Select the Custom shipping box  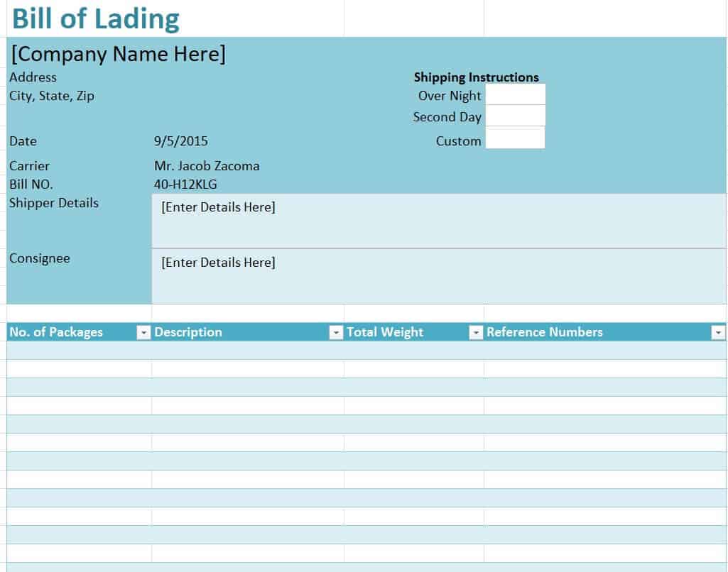point(515,139)
